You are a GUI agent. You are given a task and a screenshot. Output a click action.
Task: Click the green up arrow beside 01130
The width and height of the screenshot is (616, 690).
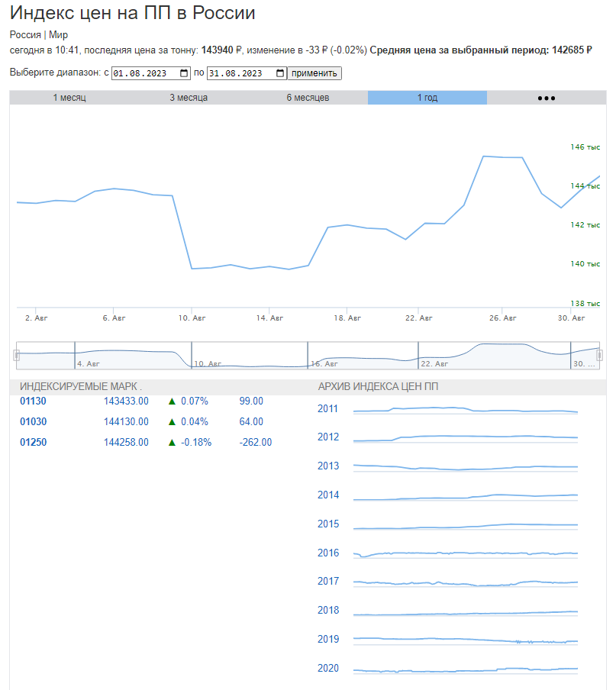tap(172, 401)
